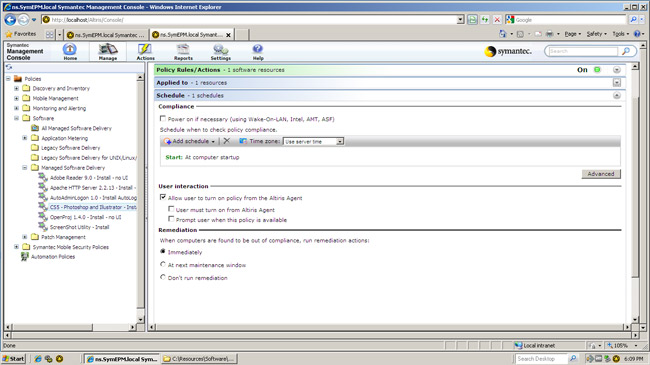This screenshot has width=650, height=365.
Task: Select the Immediately radio button
Action: point(163,251)
